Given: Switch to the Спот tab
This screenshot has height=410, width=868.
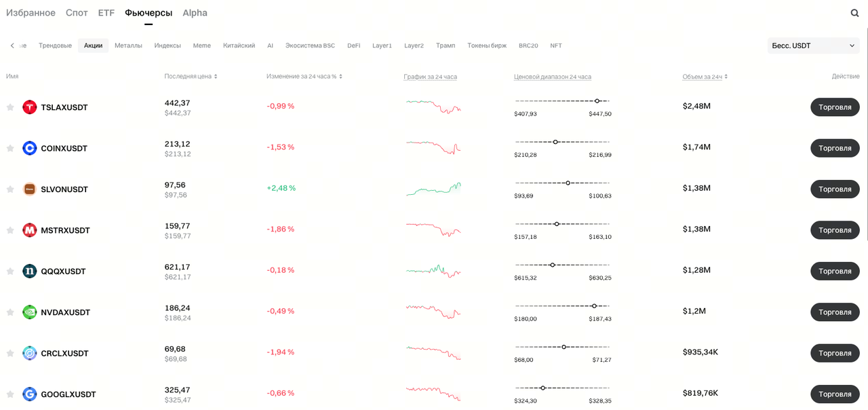Looking at the screenshot, I should tap(77, 13).
